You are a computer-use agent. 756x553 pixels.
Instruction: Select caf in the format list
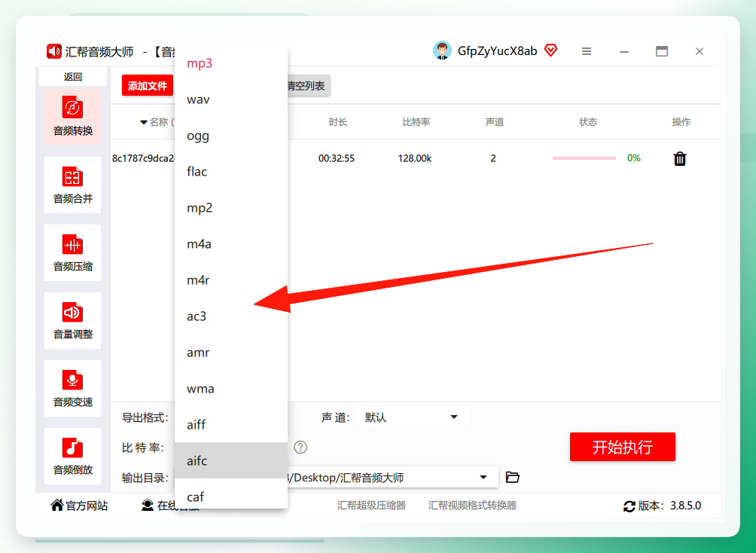(x=231, y=494)
